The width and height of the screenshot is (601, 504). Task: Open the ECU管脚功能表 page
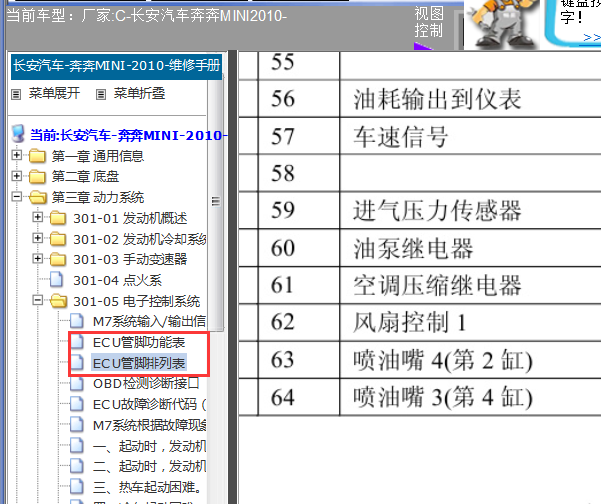(139, 342)
